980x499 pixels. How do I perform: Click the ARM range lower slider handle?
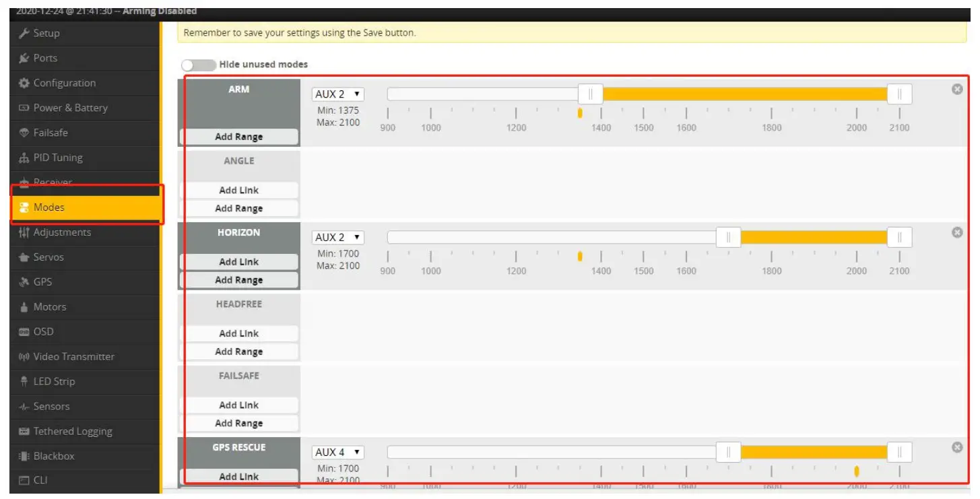pyautogui.click(x=591, y=94)
